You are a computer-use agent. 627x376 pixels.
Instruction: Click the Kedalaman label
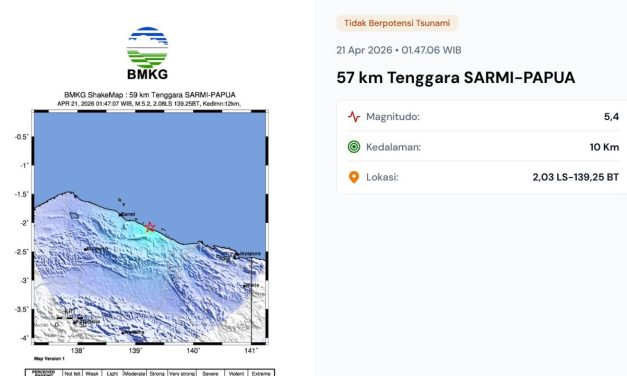(x=393, y=147)
